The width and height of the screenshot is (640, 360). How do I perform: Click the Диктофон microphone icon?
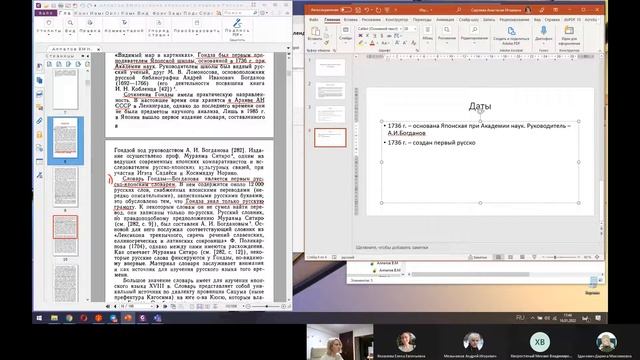tap(544, 31)
